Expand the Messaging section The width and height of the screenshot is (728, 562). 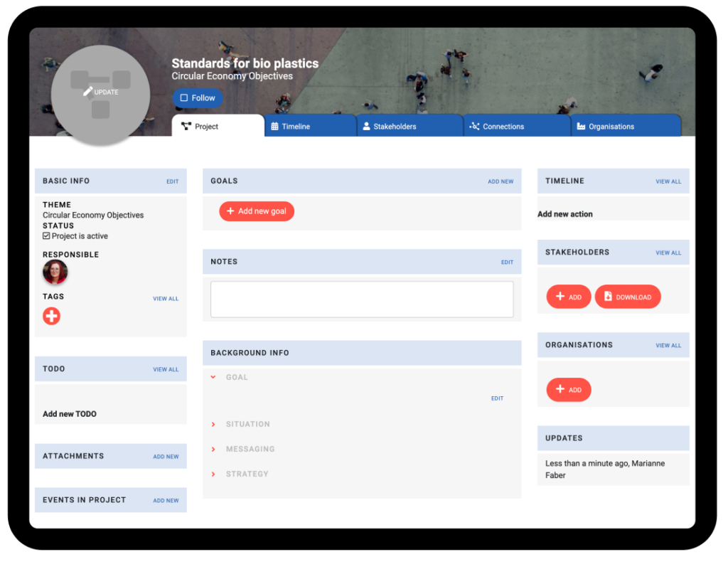[213, 449]
